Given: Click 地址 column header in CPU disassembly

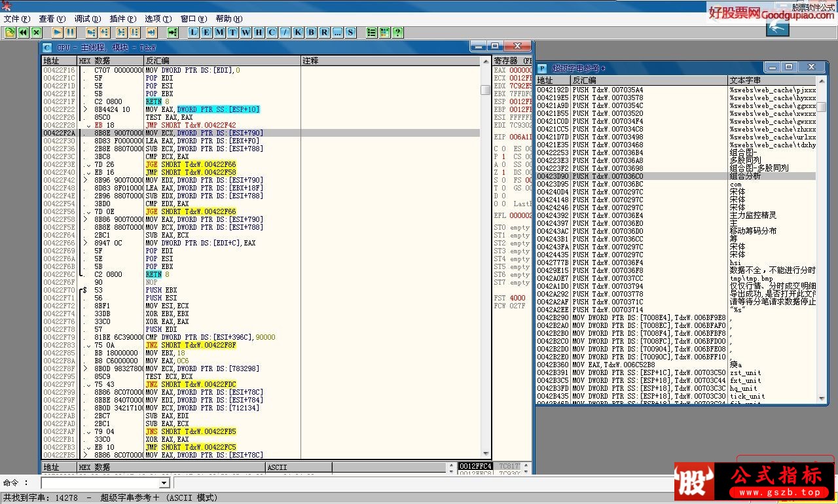Looking at the screenshot, I should click(x=59, y=61).
